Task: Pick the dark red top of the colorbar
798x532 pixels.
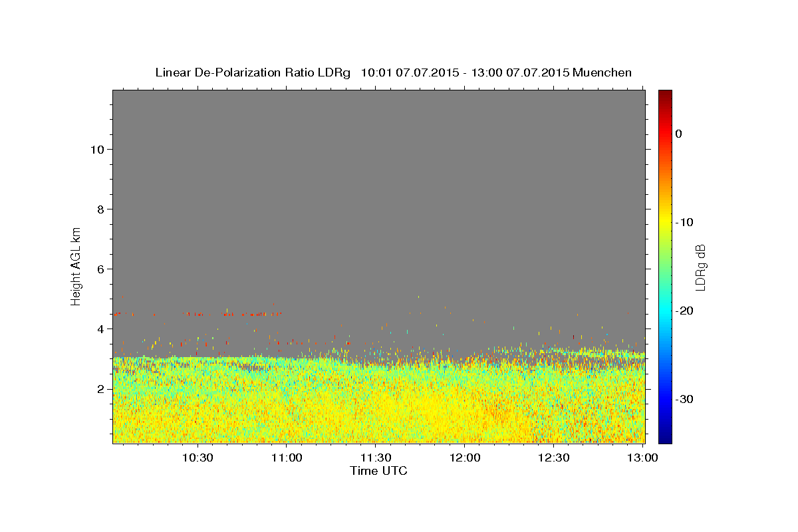Action: click(x=665, y=96)
